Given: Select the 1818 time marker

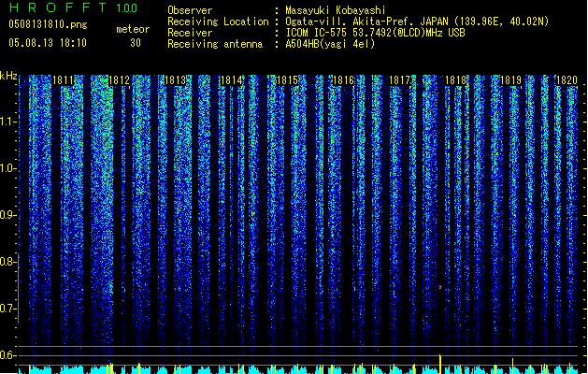Looking at the screenshot, I should tap(455, 80).
